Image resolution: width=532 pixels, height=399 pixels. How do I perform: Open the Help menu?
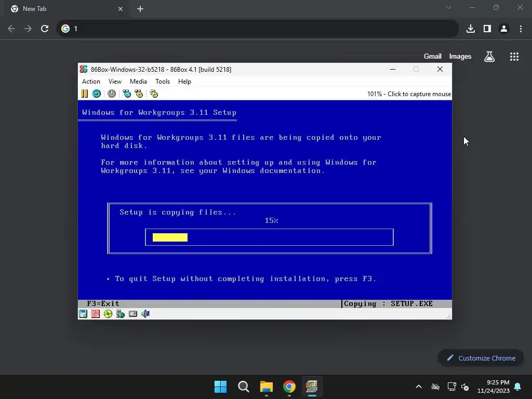(184, 82)
